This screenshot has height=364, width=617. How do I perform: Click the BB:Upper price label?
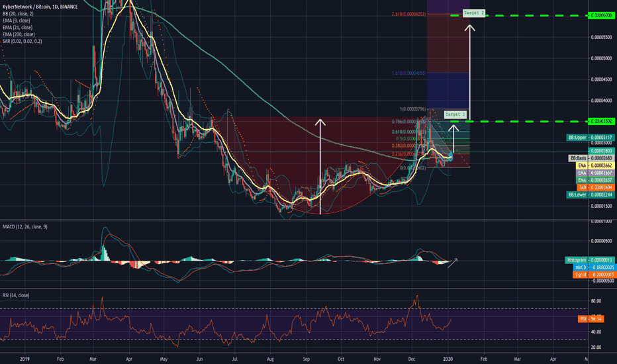point(591,138)
